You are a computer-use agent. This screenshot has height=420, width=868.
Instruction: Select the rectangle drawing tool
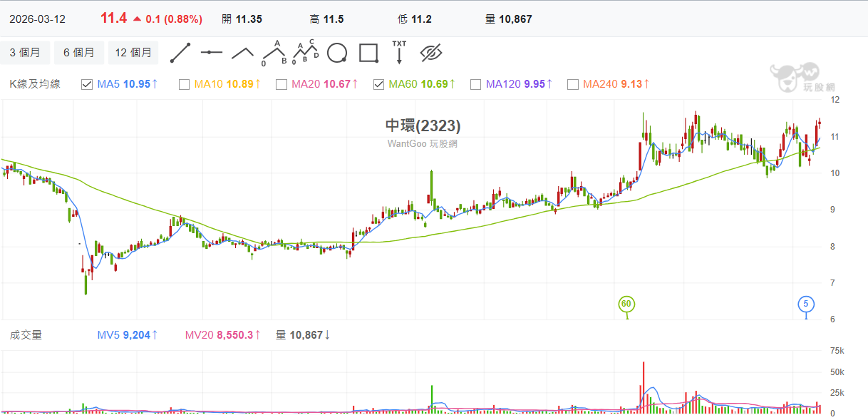tap(368, 53)
